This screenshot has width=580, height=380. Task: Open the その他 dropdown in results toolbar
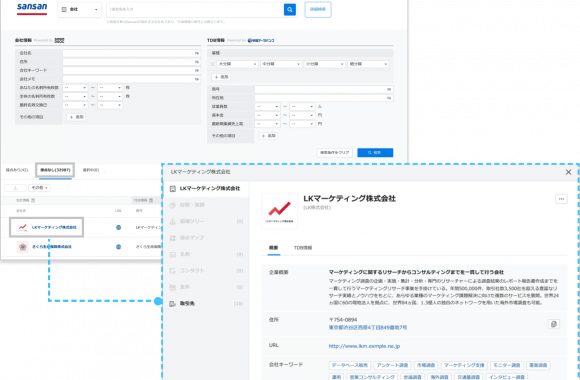(39, 188)
